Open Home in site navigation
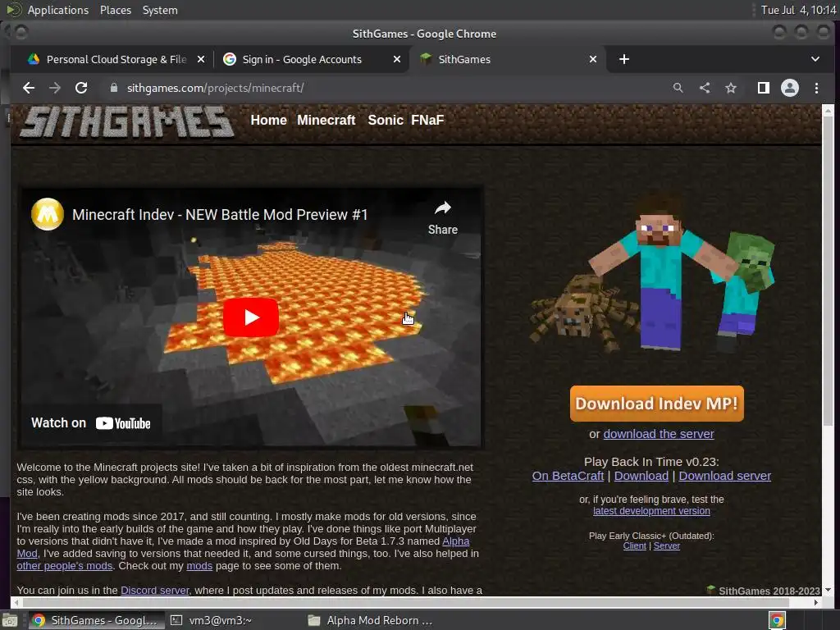 (x=268, y=120)
